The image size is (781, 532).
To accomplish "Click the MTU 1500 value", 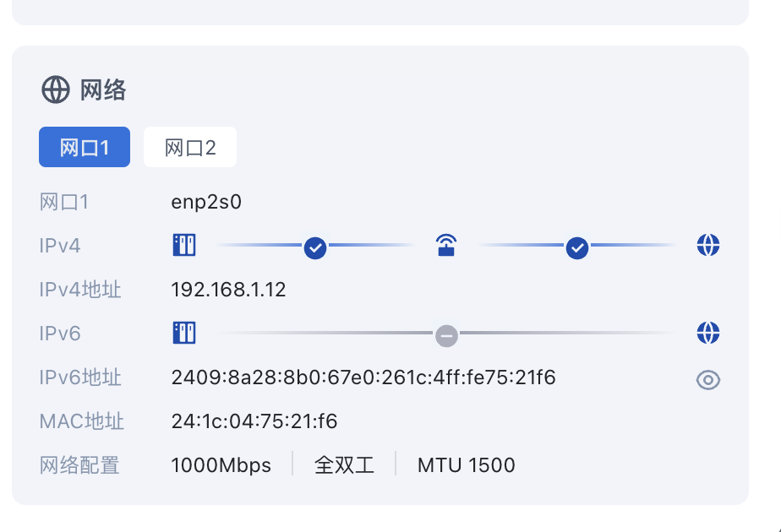I will [467, 465].
